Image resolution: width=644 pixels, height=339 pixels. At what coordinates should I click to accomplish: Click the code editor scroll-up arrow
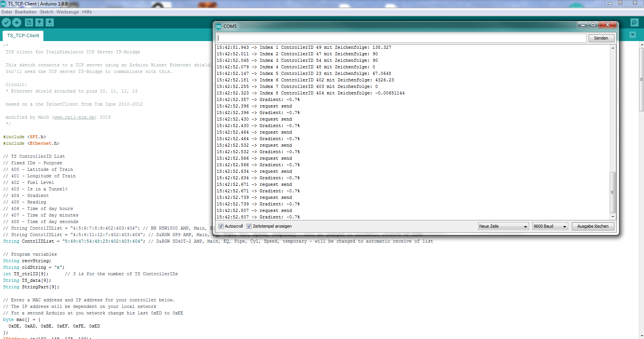point(641,45)
